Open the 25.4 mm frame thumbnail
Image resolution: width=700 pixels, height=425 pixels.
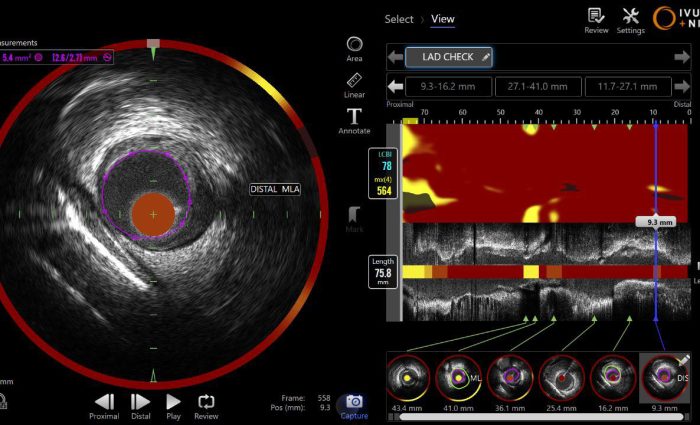(562, 378)
